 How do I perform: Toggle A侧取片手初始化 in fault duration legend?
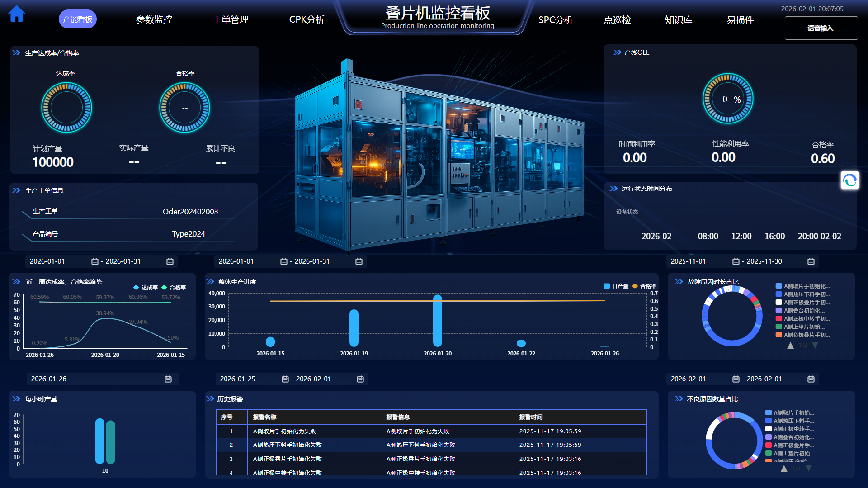pos(803,286)
